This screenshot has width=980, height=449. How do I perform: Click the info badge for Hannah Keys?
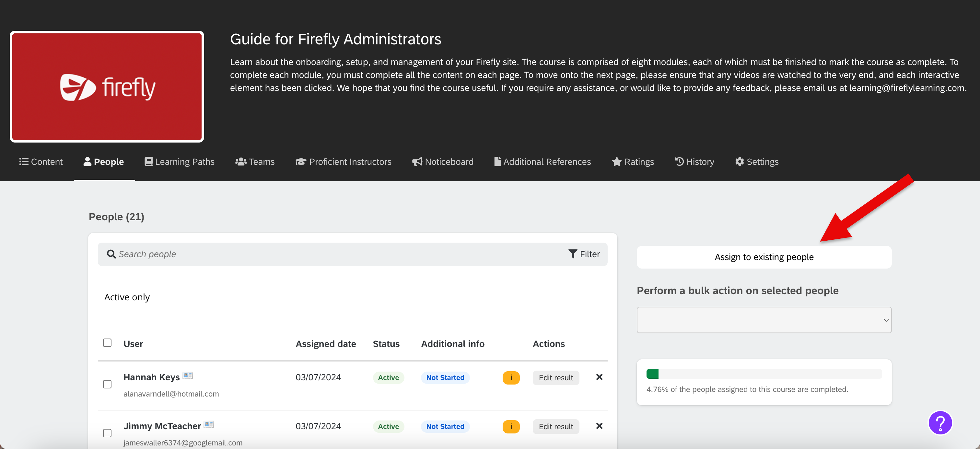(x=511, y=377)
